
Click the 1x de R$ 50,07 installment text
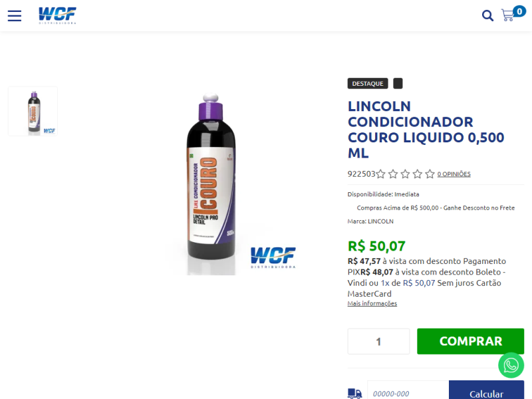point(408,283)
